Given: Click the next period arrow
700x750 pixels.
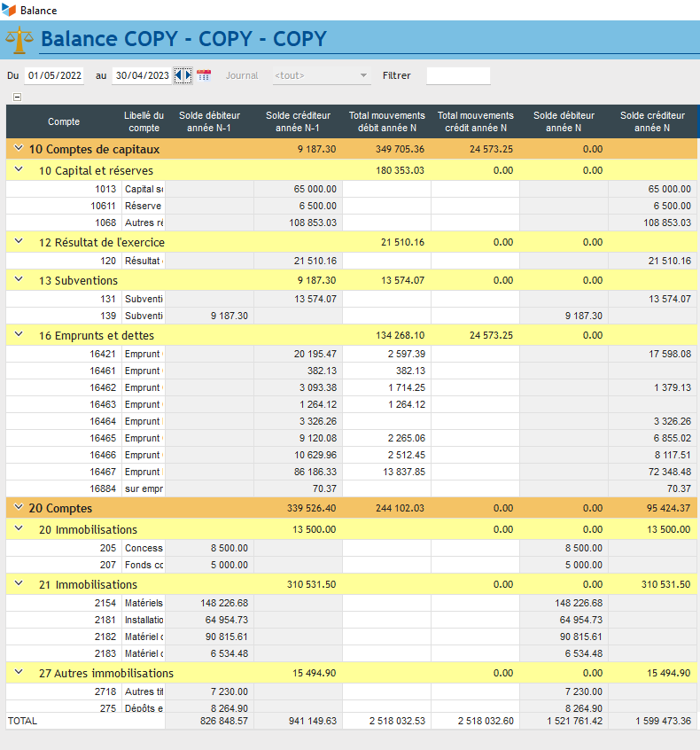Looking at the screenshot, I should tap(187, 75).
